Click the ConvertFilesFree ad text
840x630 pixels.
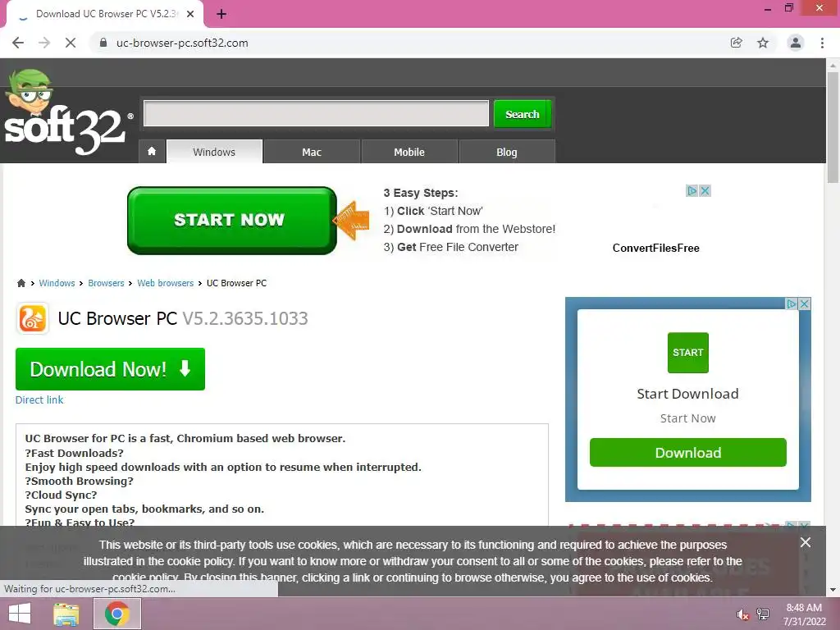(655, 248)
